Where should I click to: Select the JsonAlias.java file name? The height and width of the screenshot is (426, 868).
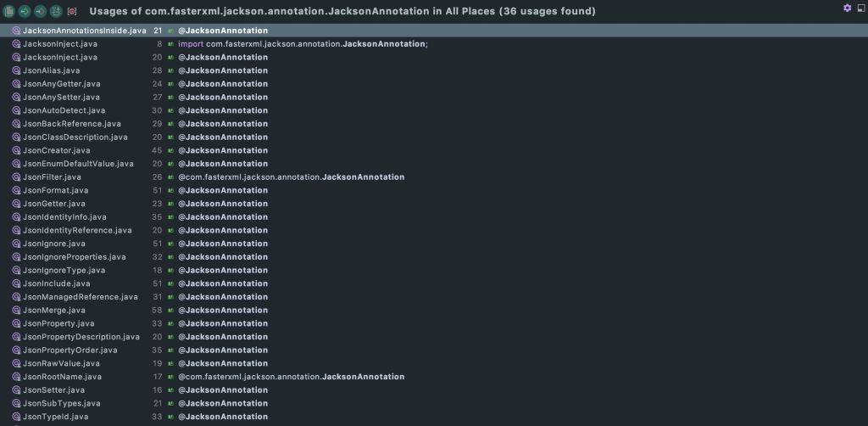pyautogui.click(x=51, y=70)
